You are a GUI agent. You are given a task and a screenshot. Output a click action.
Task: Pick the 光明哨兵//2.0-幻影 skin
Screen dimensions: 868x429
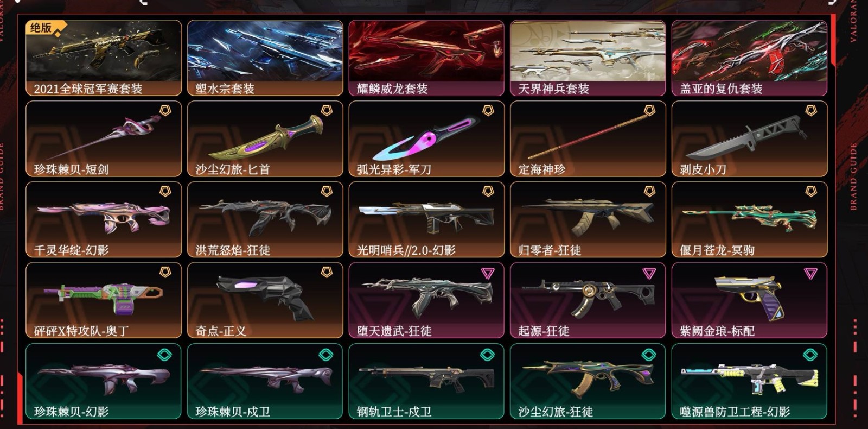[x=426, y=220]
